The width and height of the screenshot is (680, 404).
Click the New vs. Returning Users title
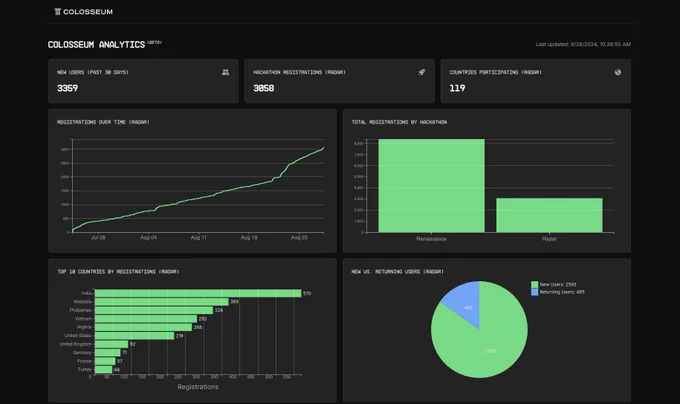pos(397,272)
